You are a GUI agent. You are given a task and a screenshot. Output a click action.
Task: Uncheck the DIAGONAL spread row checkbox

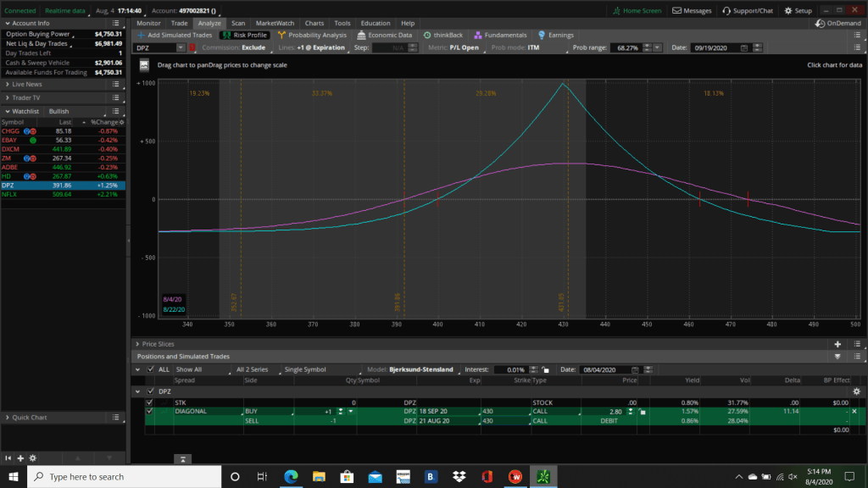click(150, 411)
